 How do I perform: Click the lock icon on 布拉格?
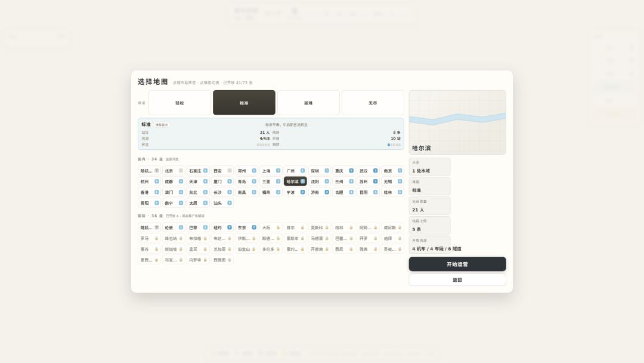tap(205, 238)
